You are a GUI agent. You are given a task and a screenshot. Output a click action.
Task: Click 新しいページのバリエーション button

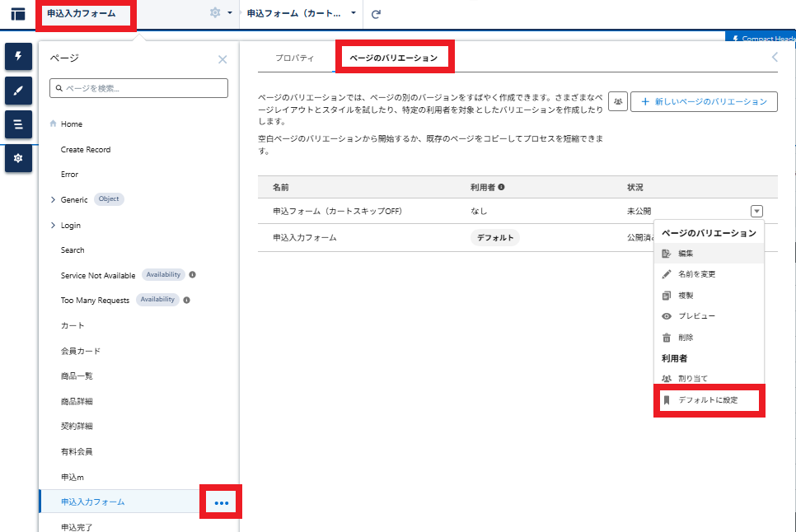pos(704,101)
